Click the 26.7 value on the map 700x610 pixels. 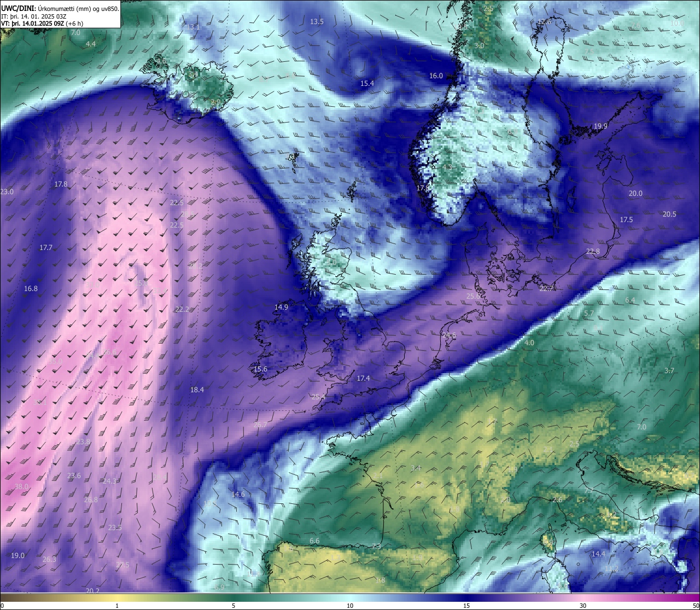tap(260, 425)
